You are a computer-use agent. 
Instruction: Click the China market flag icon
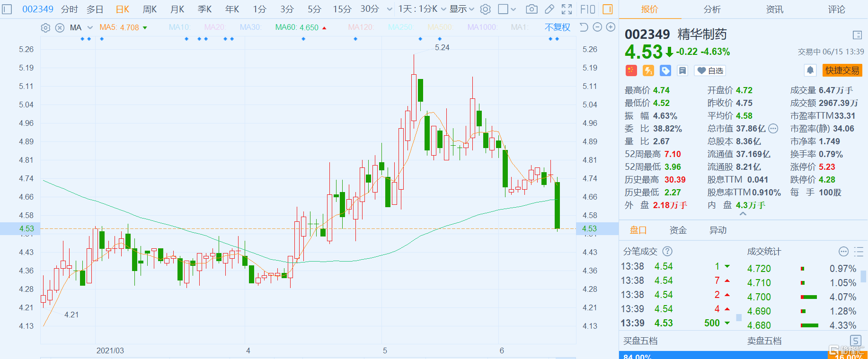point(631,70)
